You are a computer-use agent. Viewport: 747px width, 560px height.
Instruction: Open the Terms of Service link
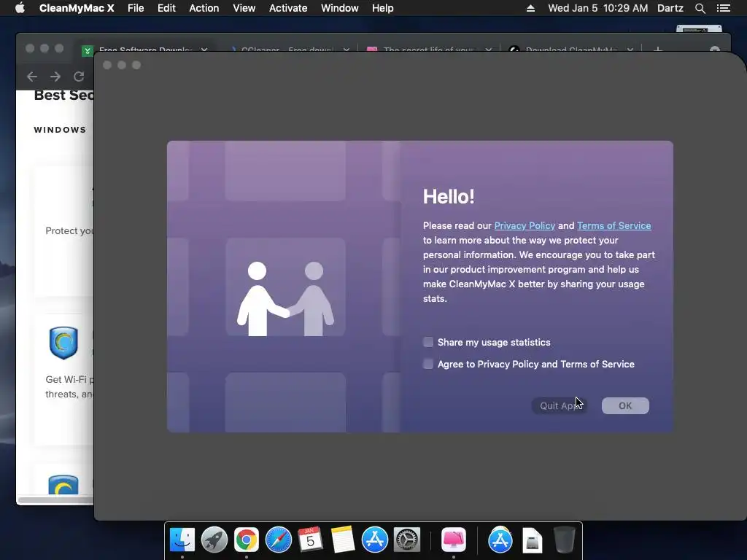click(614, 226)
